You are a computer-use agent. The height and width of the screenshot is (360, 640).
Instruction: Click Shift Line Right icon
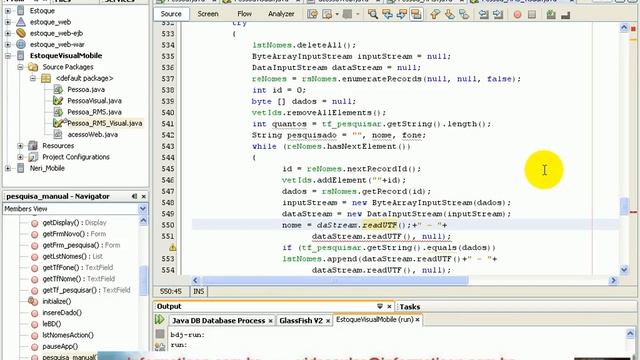click(498, 14)
